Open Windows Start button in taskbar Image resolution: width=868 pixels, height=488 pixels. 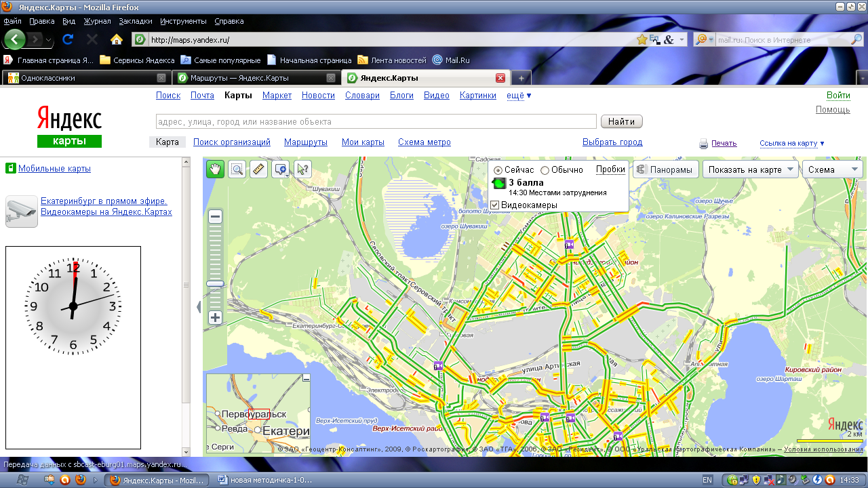(x=22, y=480)
